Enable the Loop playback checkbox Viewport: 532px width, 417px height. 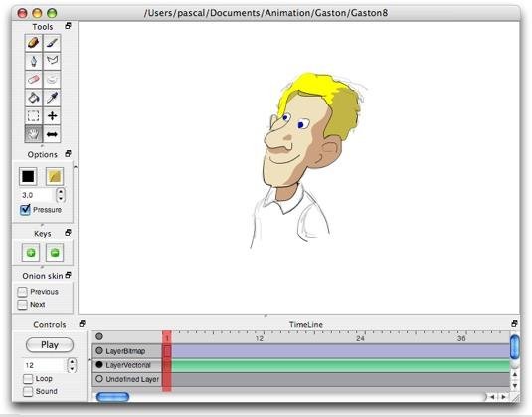[28, 379]
